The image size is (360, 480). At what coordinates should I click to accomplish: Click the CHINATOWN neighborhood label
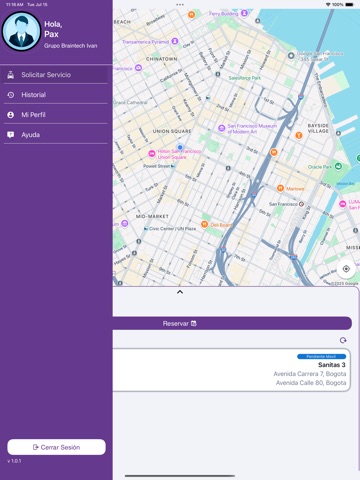click(x=162, y=59)
